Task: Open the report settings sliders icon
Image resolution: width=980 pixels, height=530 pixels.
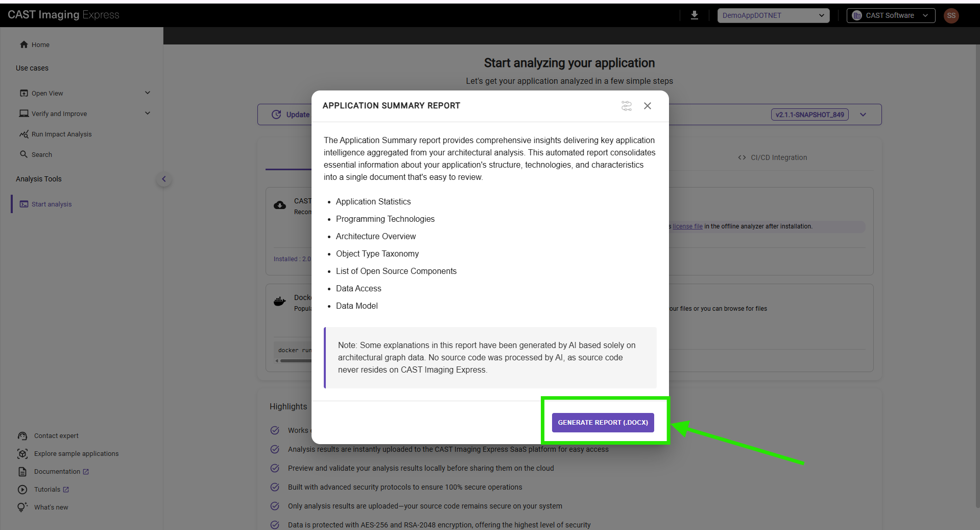Action: 626,106
